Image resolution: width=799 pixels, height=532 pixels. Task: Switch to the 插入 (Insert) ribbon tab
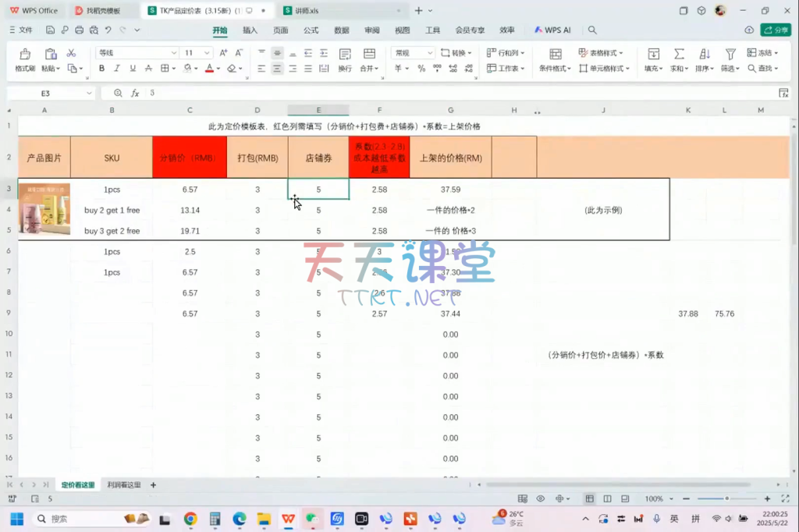point(250,30)
